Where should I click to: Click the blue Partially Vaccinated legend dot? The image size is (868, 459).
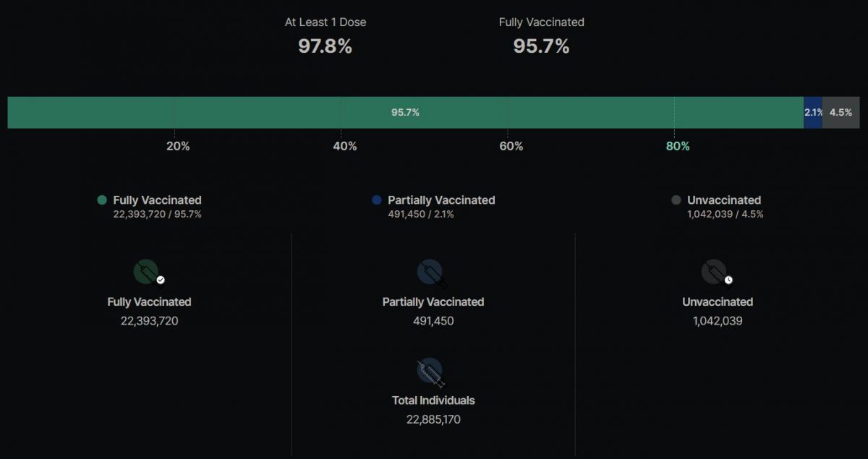click(376, 200)
